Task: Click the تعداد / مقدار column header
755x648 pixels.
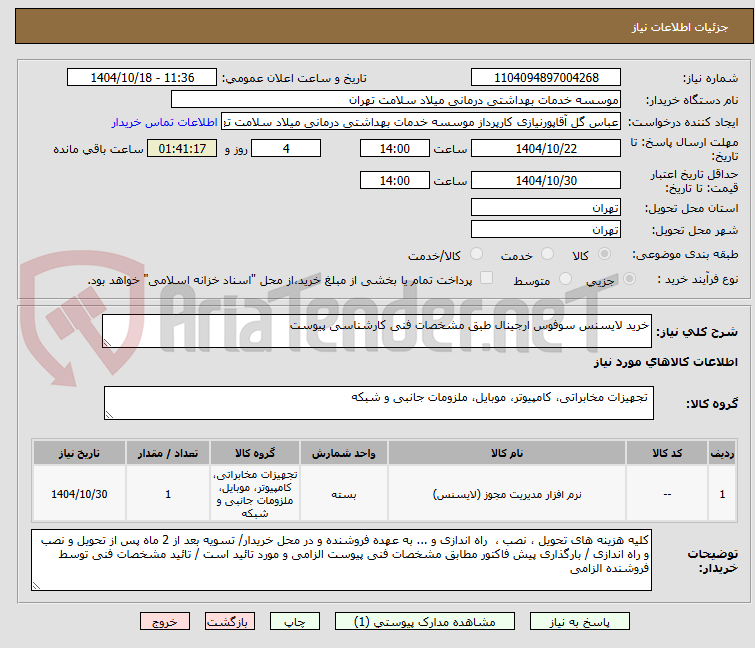Action: (x=168, y=453)
